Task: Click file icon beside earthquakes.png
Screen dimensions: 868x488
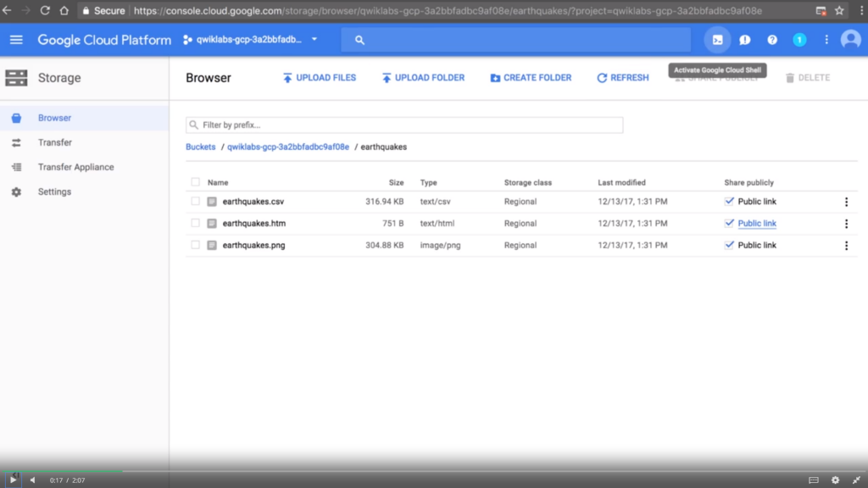Action: click(x=212, y=245)
